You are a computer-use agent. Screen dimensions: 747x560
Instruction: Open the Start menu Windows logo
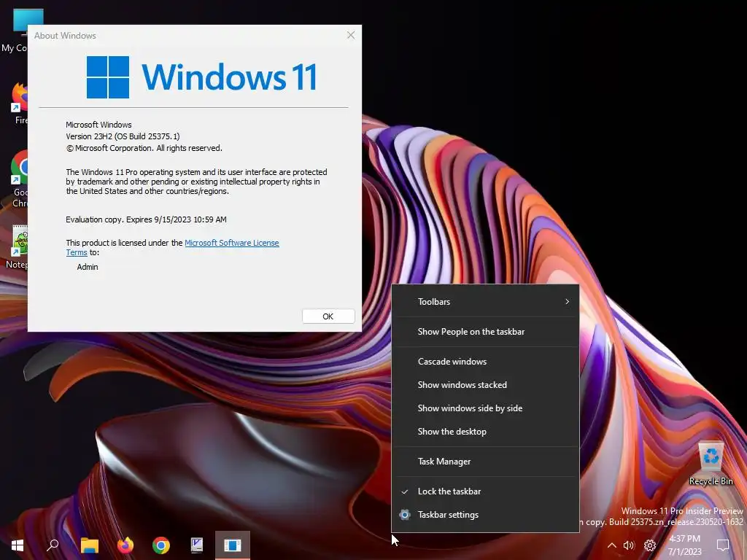(18, 545)
